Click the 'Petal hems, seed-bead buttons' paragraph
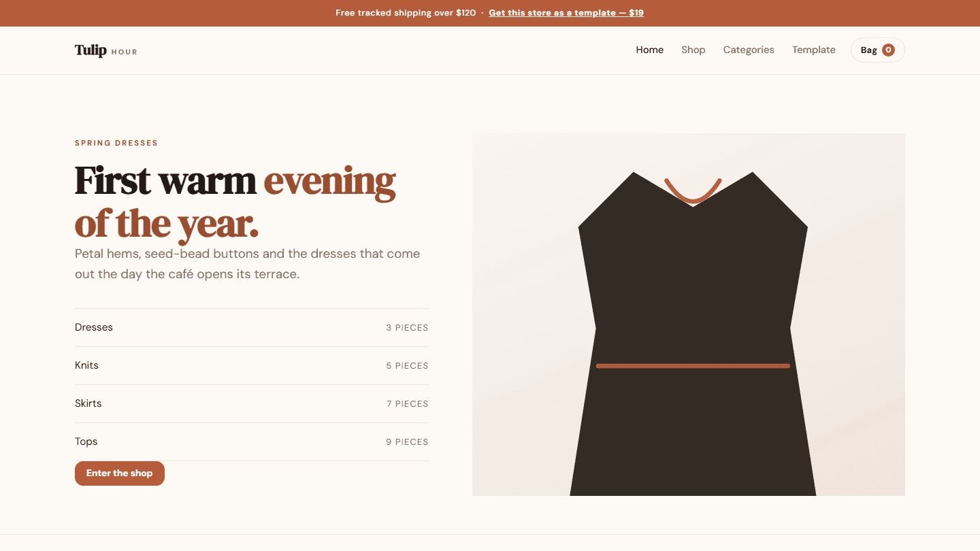The height and width of the screenshot is (551, 980). (x=248, y=264)
